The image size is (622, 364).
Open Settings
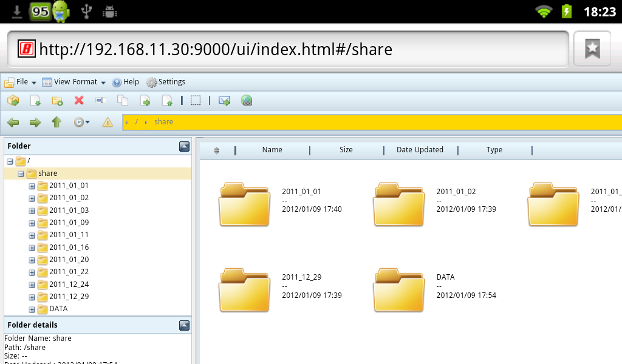pyautogui.click(x=166, y=82)
